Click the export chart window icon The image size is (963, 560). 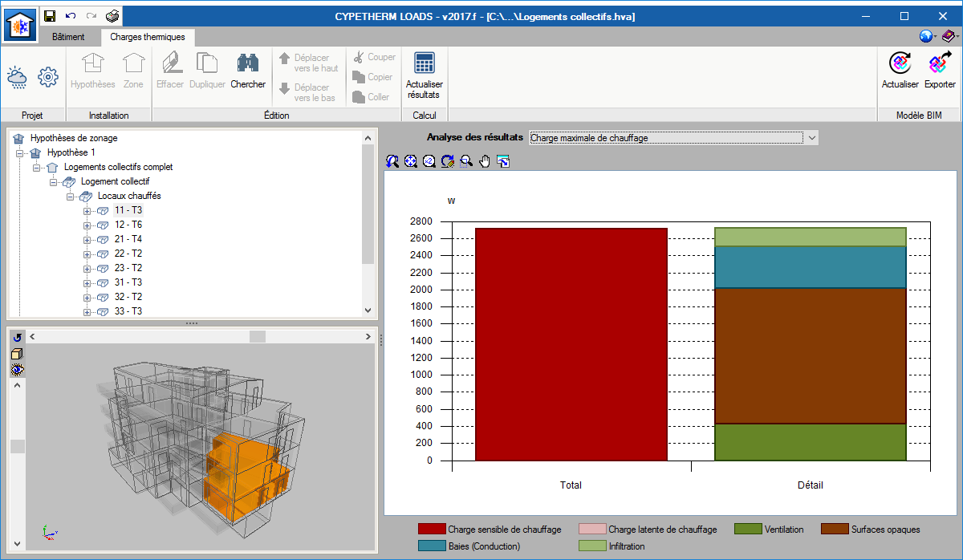click(x=503, y=161)
